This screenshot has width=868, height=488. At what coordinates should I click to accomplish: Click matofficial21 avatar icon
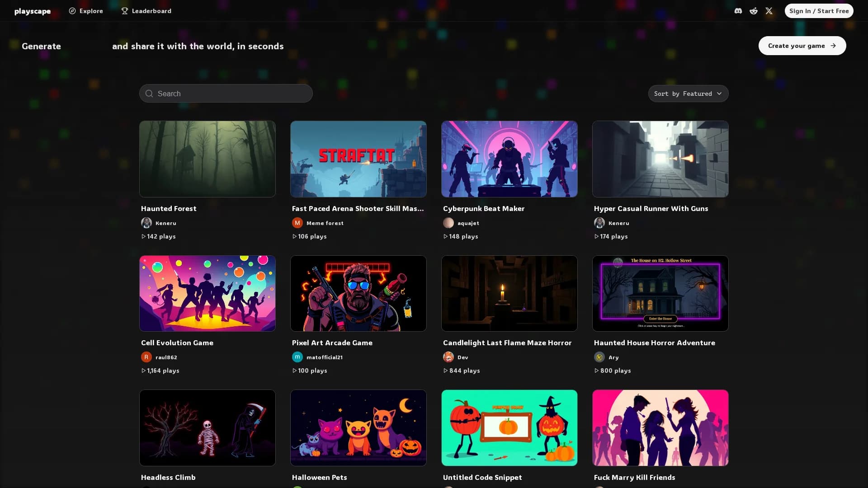click(x=297, y=357)
